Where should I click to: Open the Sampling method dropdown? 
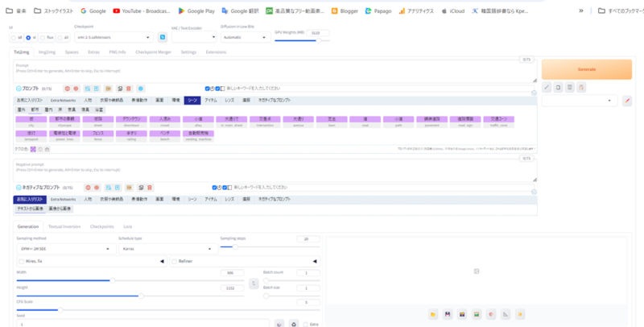[66, 249]
